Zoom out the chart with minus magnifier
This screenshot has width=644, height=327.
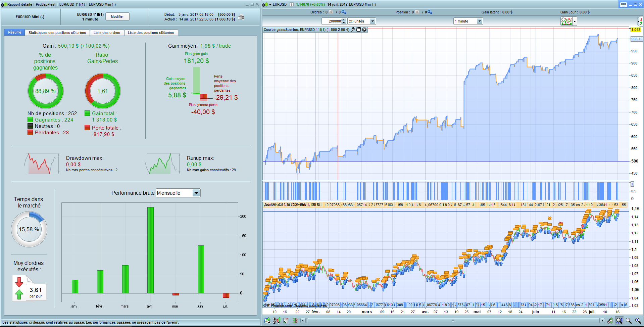(629, 321)
